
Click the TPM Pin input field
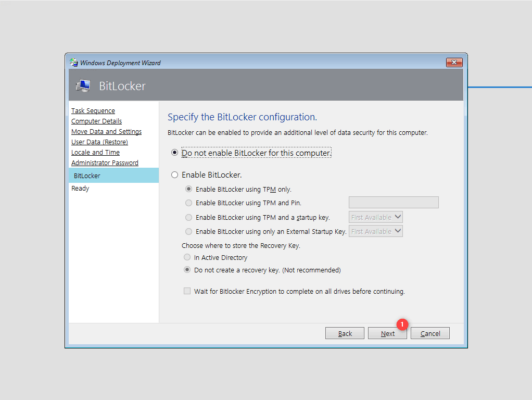394,203
